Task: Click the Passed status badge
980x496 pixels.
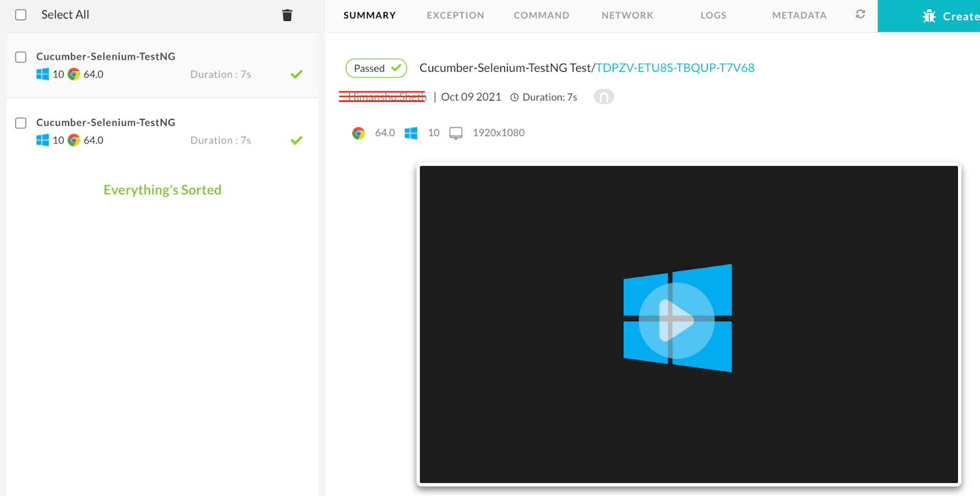Action: pos(377,68)
